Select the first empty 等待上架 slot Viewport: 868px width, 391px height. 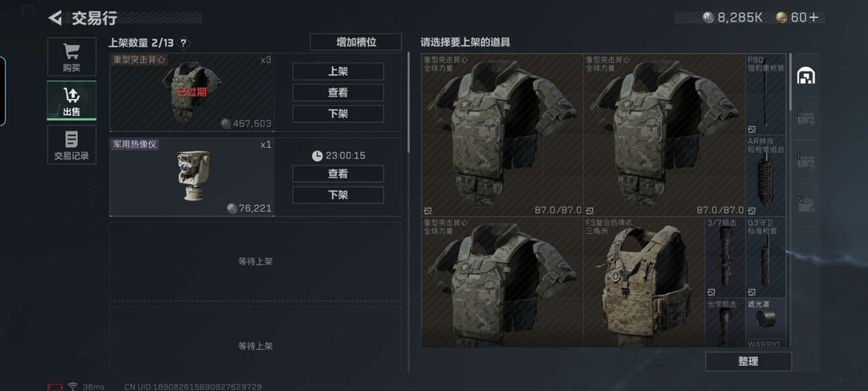256,261
